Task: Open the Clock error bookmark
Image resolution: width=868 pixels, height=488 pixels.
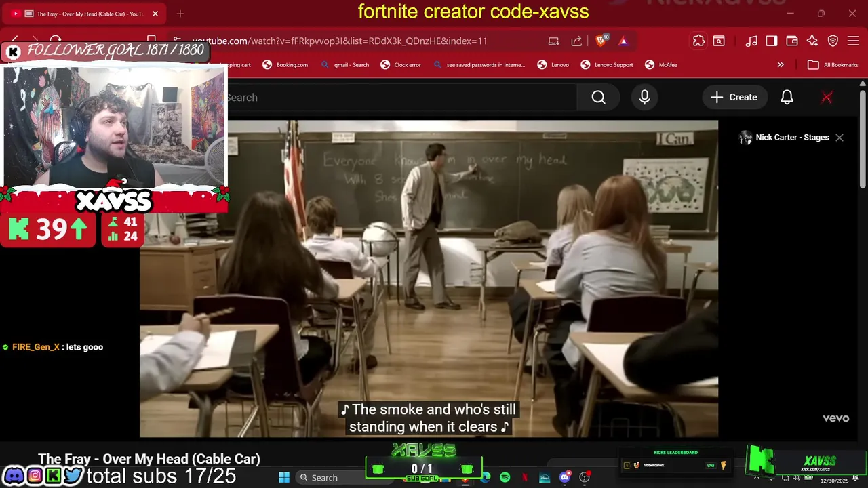Action: point(401,65)
